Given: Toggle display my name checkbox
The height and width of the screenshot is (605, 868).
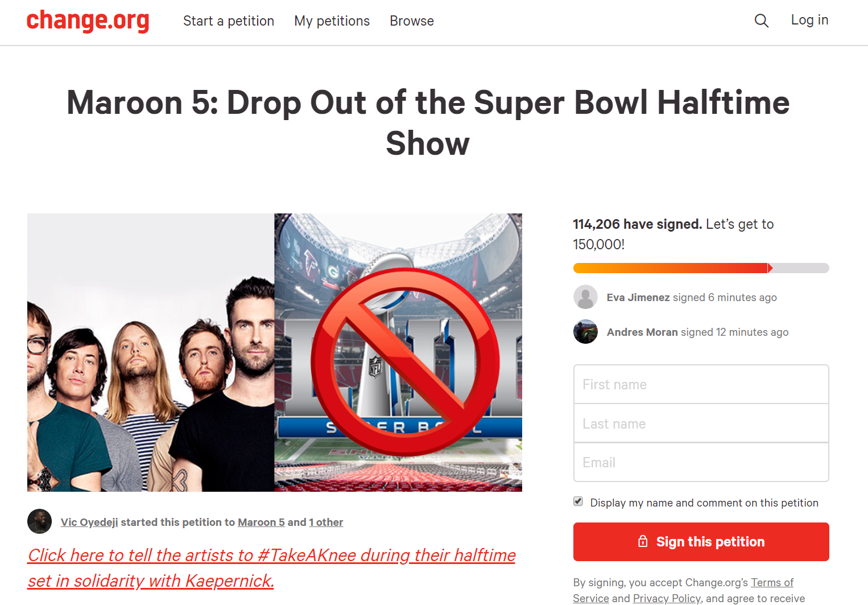Looking at the screenshot, I should pyautogui.click(x=578, y=501).
